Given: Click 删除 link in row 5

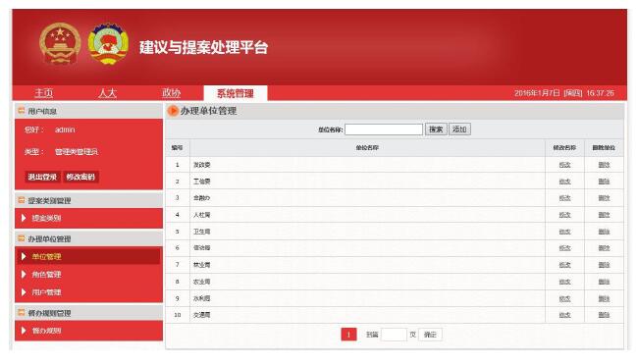Looking at the screenshot, I should click(604, 232).
